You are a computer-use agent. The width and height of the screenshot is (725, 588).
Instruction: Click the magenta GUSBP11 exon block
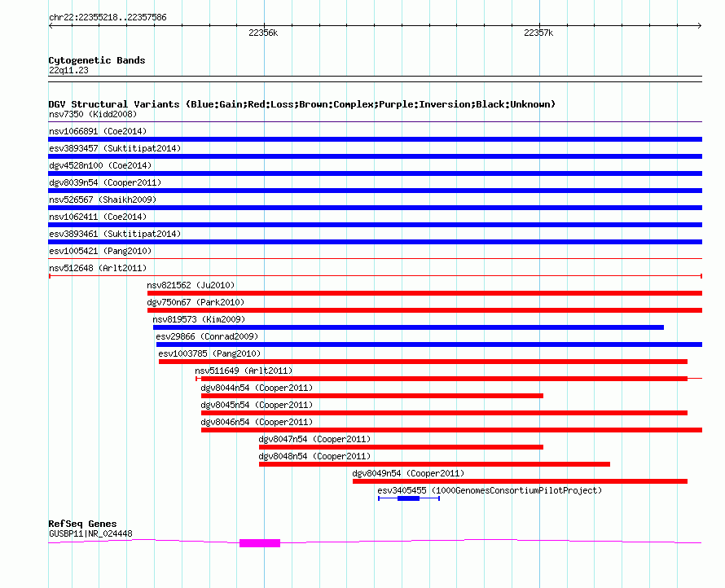point(260,543)
